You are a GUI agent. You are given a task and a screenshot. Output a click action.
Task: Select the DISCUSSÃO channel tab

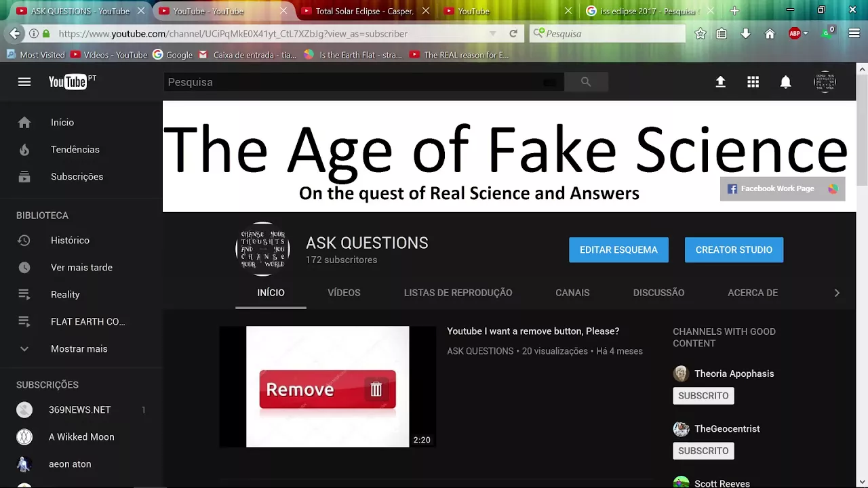[658, 293]
